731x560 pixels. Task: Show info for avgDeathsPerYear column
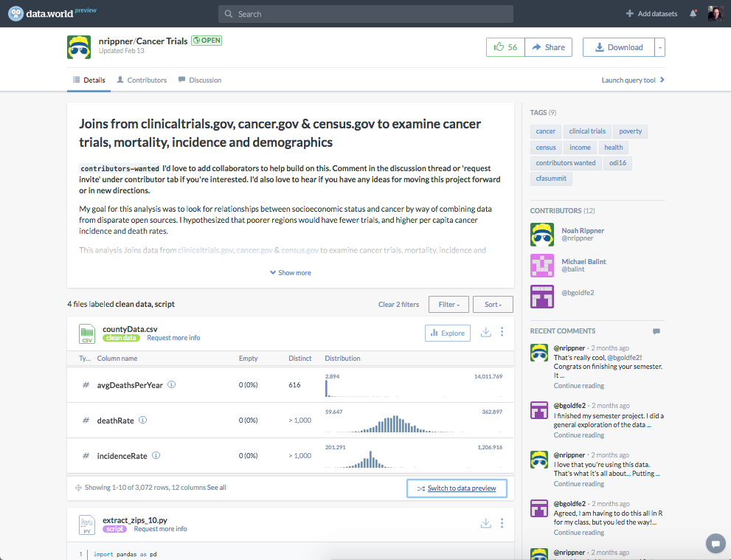click(172, 384)
